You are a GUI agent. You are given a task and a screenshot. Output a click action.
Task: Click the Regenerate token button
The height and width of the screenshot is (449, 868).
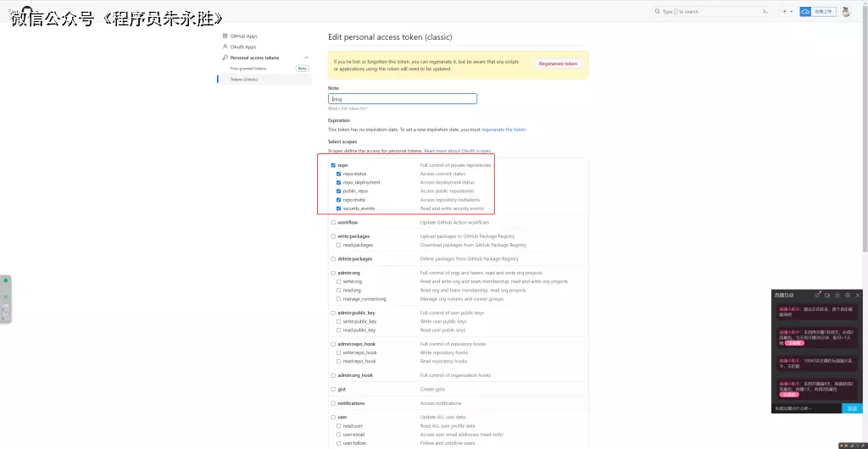[x=559, y=64]
